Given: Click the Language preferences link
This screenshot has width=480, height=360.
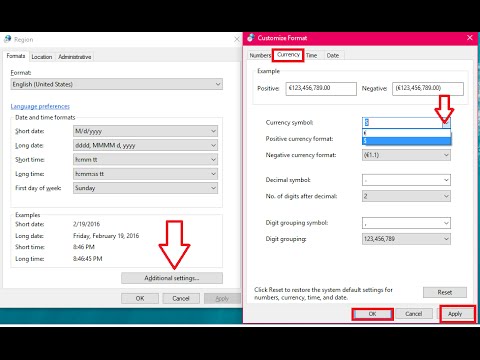Looking at the screenshot, I should pos(40,106).
